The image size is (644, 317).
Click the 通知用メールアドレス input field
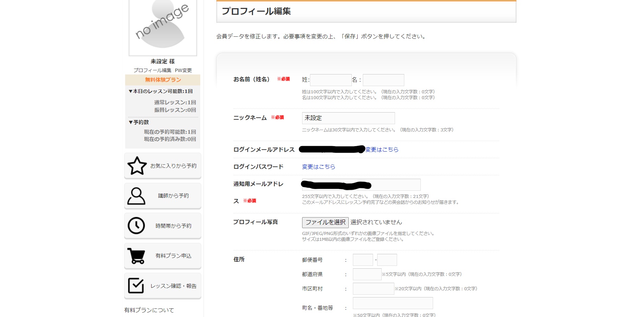394,185
